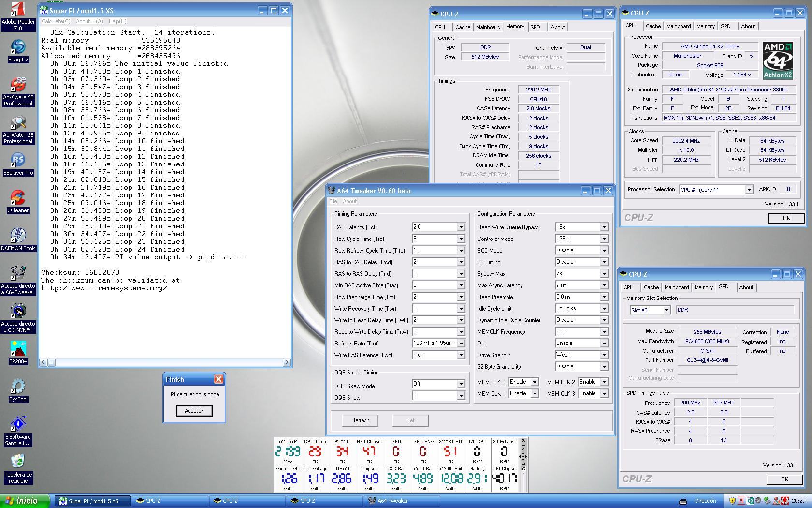
Task: Click the Inicio start button
Action: [24, 501]
